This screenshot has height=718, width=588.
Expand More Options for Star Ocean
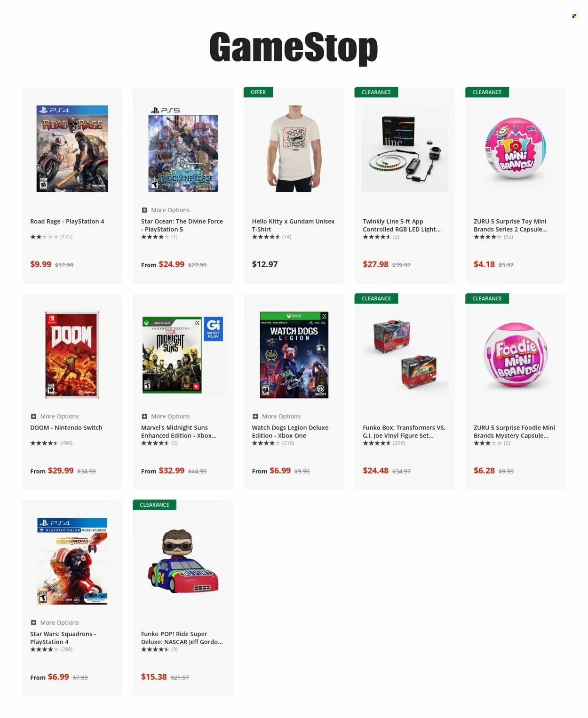tap(166, 210)
